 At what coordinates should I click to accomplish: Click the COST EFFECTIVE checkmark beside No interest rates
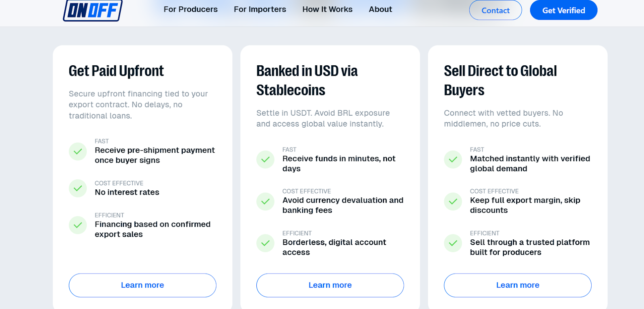[78, 188]
